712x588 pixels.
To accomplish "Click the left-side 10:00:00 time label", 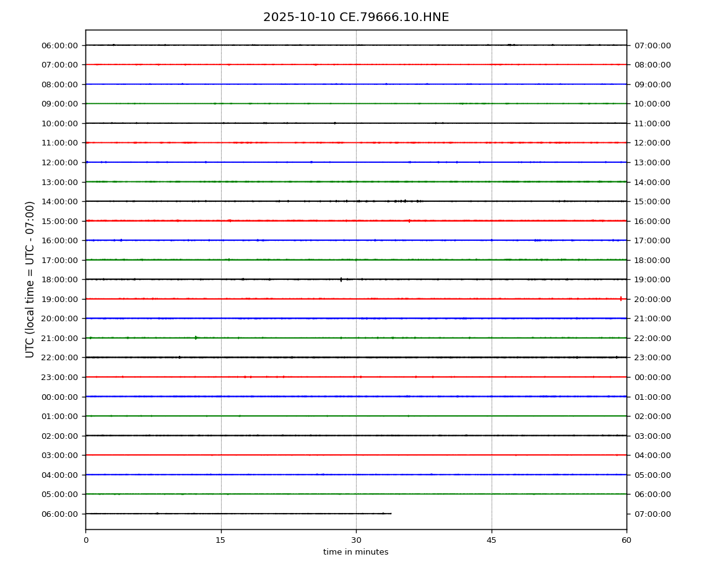I will (x=61, y=123).
